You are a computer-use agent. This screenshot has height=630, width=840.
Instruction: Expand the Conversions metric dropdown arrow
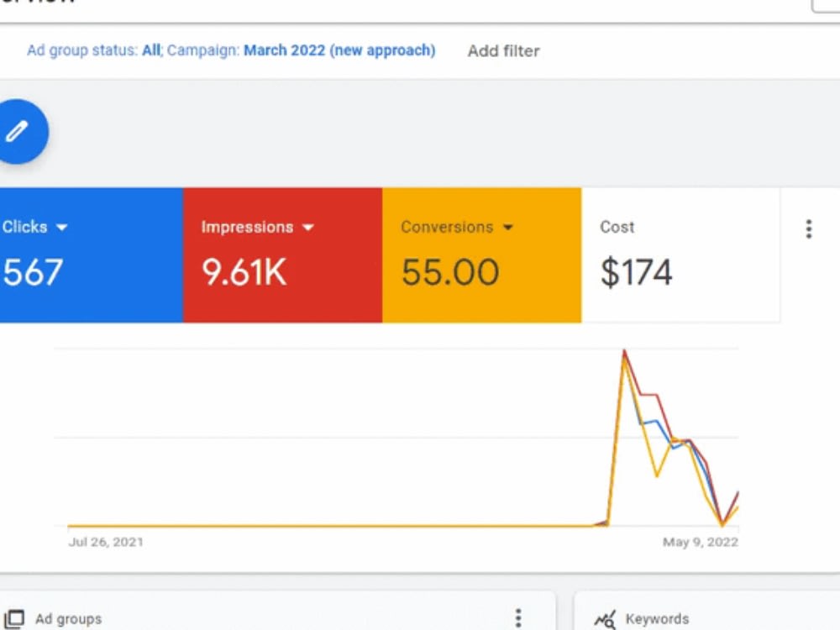(x=508, y=227)
